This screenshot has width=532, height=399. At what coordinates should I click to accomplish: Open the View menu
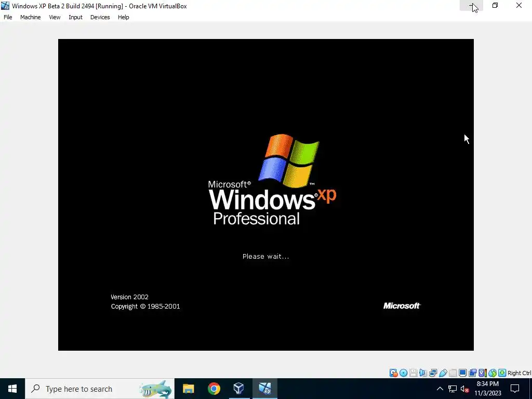click(54, 17)
